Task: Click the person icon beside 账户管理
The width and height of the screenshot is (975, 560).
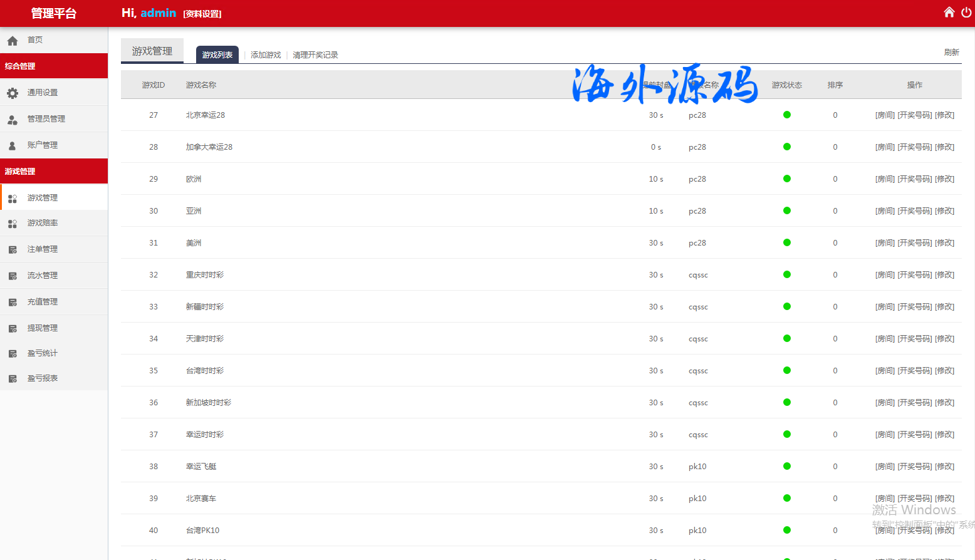Action: 13,145
